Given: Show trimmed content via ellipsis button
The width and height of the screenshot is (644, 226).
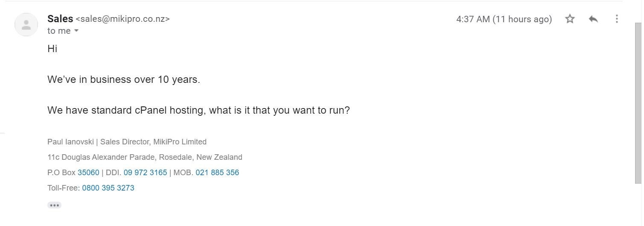Looking at the screenshot, I should (54, 205).
